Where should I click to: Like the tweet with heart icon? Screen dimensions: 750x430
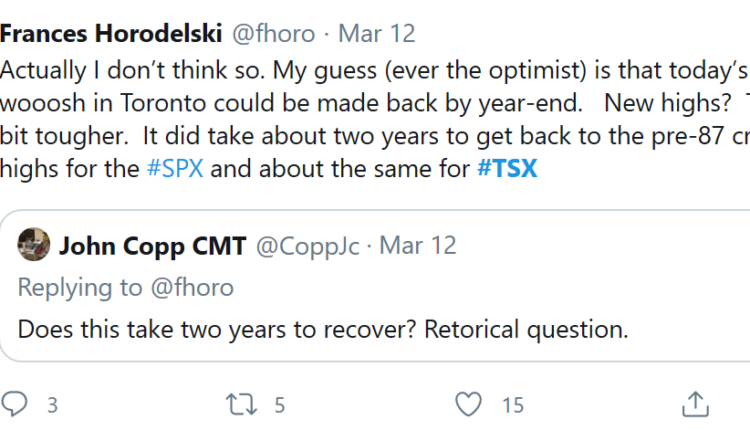468,405
